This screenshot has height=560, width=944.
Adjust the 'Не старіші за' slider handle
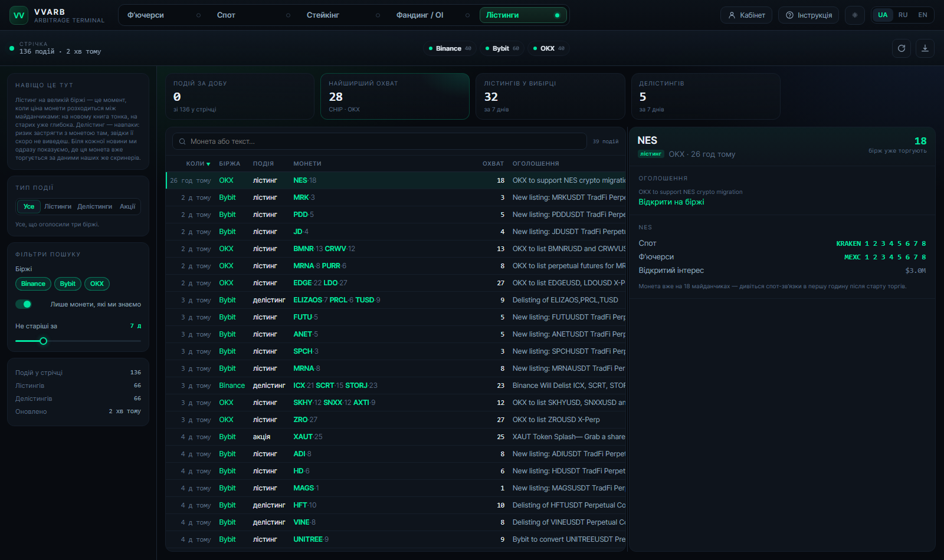coord(43,341)
